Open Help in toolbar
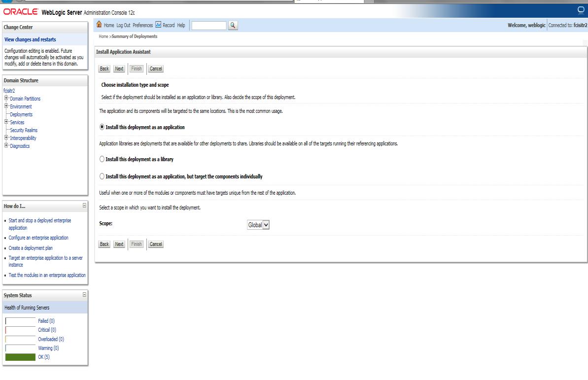Screen dimensions: 588x380 181,25
